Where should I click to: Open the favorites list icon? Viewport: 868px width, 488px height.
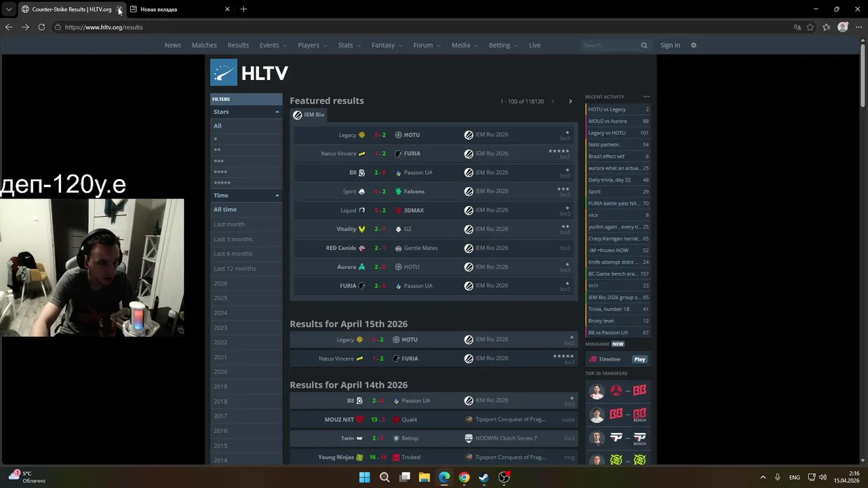[x=827, y=27]
